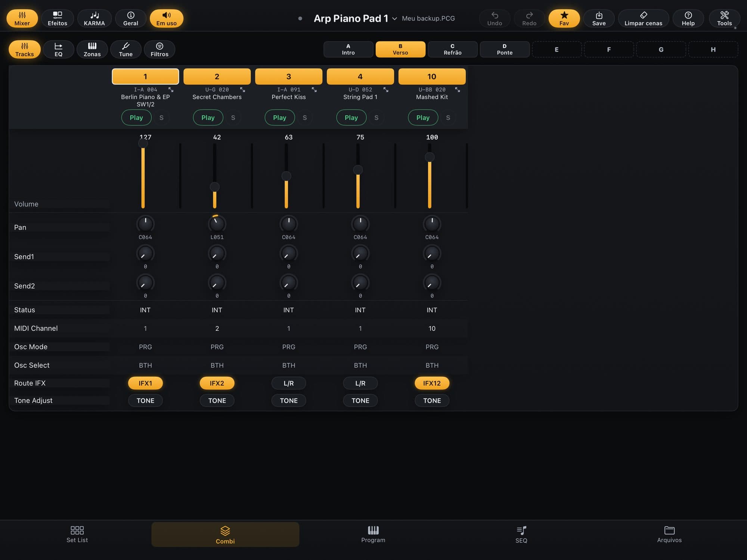Toggle the Fav star

point(564,18)
